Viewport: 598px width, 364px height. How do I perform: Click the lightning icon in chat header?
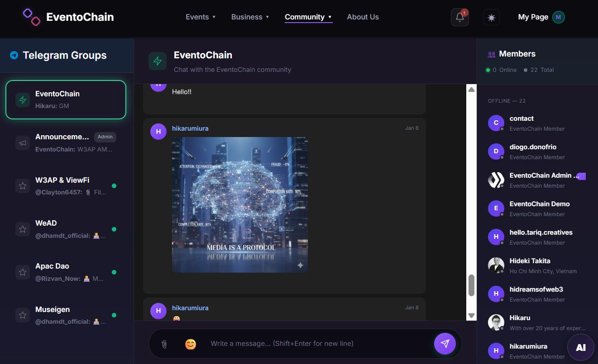158,61
